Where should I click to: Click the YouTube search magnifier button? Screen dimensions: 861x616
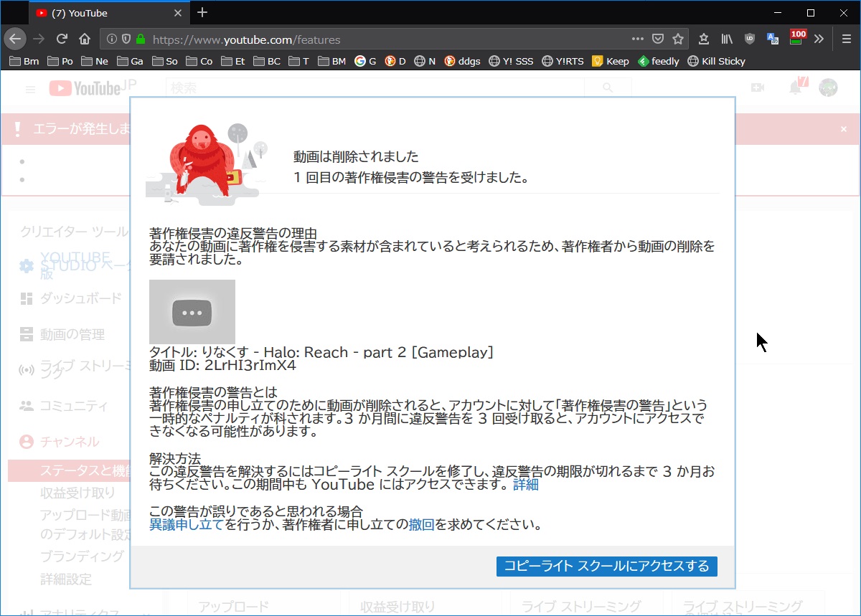click(608, 87)
